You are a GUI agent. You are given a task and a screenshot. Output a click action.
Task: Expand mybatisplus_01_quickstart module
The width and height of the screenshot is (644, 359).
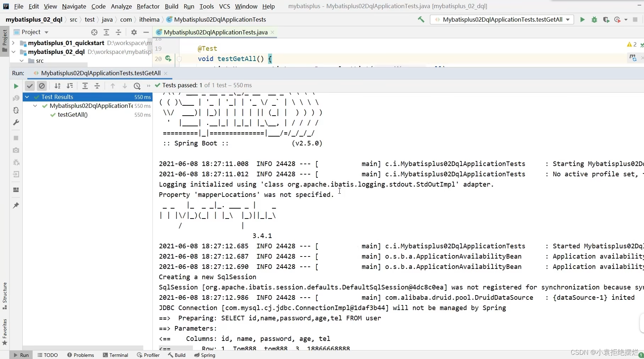point(13,43)
